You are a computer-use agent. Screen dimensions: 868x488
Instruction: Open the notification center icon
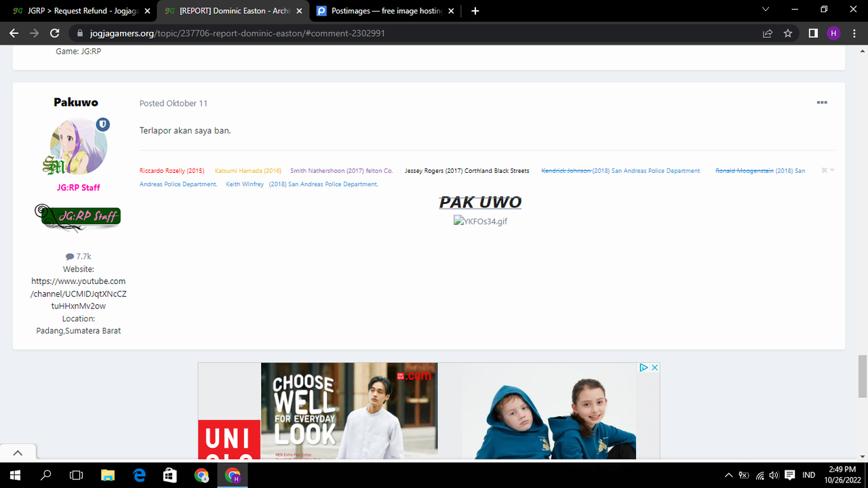pyautogui.click(x=790, y=475)
